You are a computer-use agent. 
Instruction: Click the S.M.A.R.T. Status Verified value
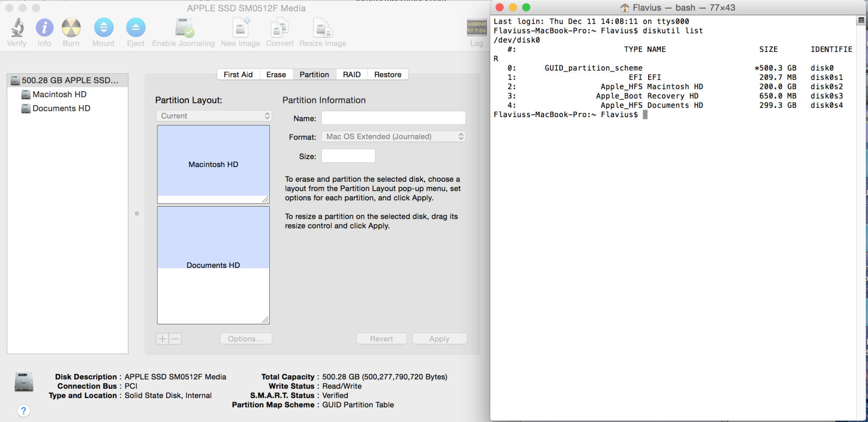tap(335, 395)
